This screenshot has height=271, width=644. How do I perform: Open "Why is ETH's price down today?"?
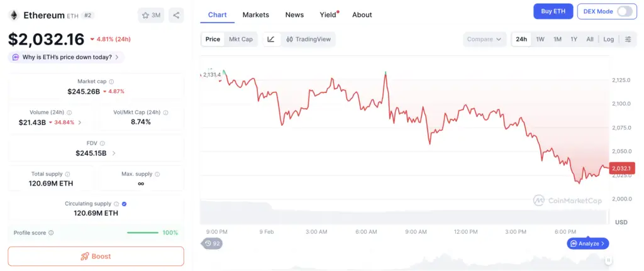[66, 57]
